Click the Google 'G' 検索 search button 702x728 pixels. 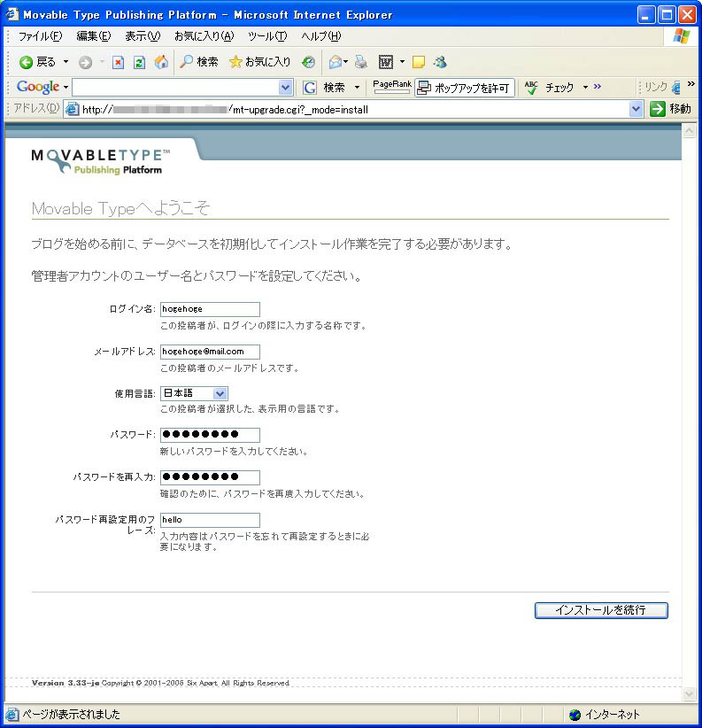point(324,88)
